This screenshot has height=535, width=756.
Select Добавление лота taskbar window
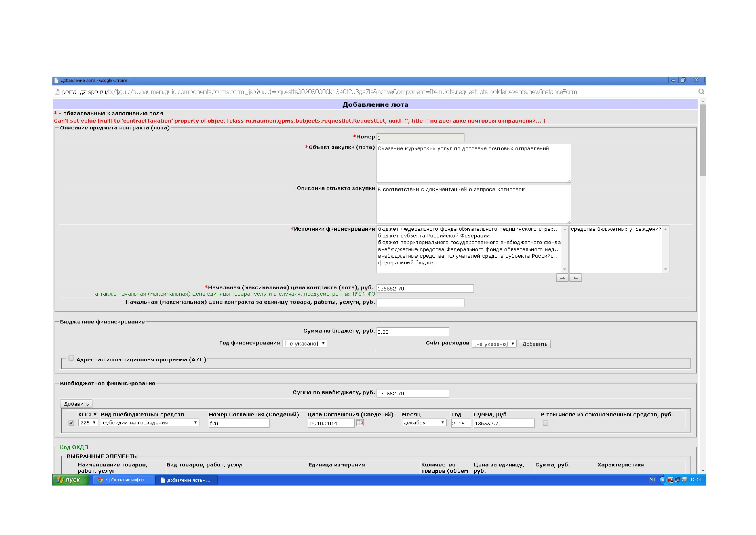pyautogui.click(x=186, y=480)
